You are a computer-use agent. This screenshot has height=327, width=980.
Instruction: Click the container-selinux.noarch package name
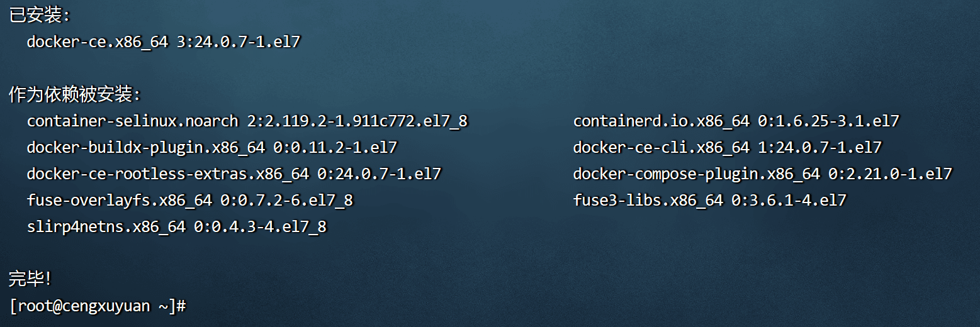(x=132, y=121)
